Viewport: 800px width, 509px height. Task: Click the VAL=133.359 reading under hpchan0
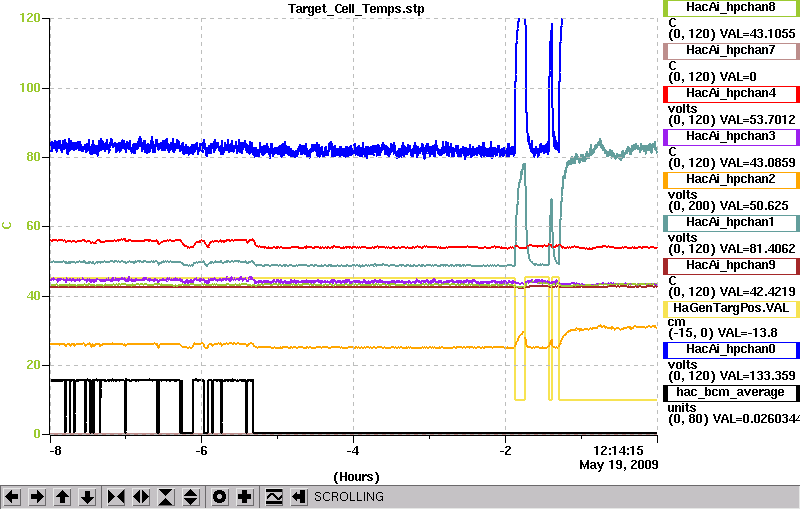tap(757, 376)
